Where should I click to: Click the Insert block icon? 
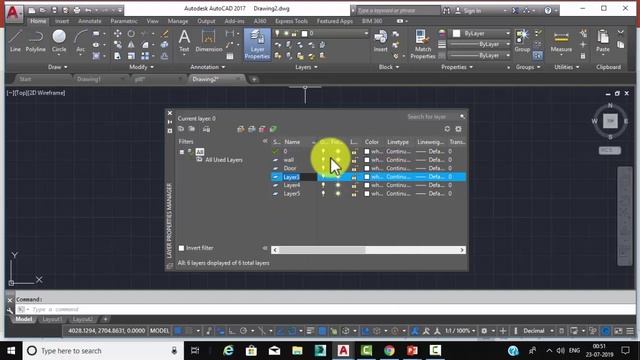pyautogui.click(x=380, y=41)
